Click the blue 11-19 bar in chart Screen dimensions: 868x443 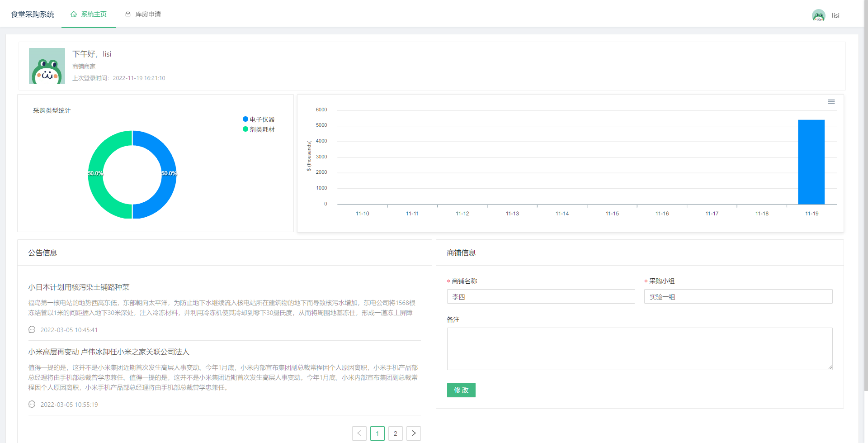[x=811, y=162]
